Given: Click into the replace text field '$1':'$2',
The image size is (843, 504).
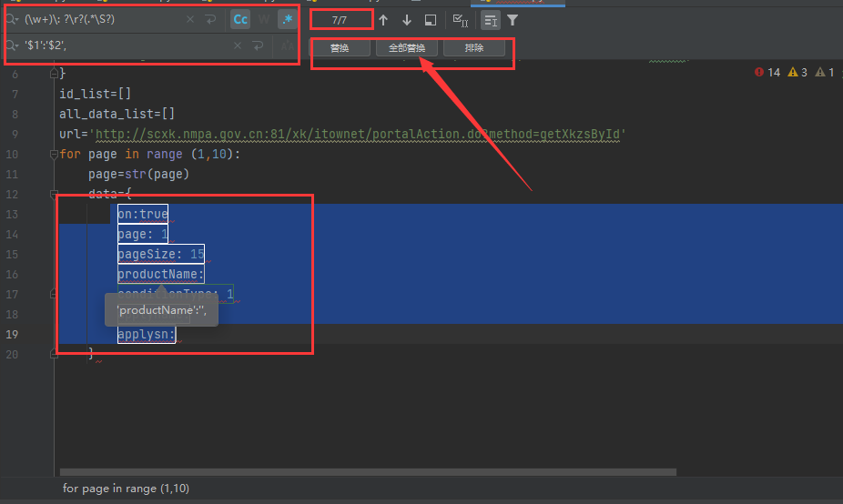Looking at the screenshot, I should tap(124, 45).
